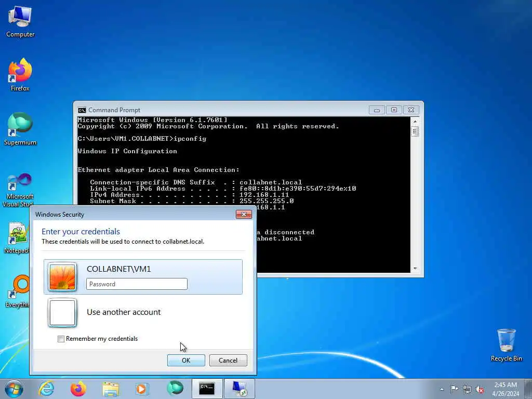Maximize the Command Prompt window
Viewport: 532px width, 399px height.
point(394,110)
